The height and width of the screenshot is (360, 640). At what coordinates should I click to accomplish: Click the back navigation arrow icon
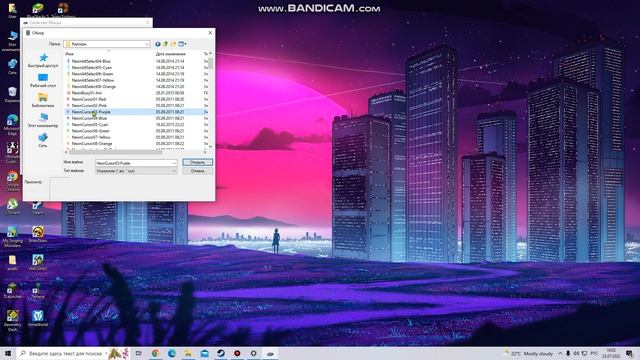coord(158,44)
